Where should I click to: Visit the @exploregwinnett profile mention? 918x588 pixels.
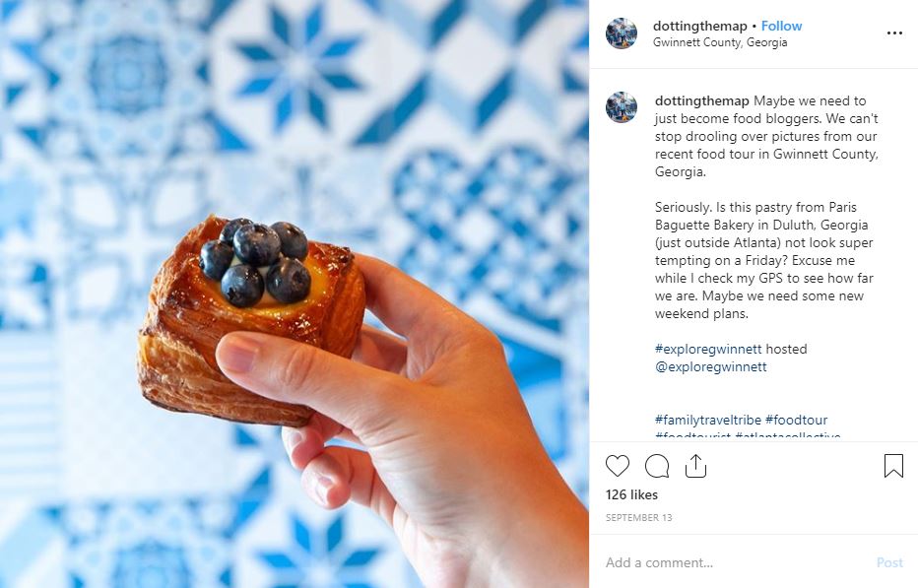tap(711, 366)
